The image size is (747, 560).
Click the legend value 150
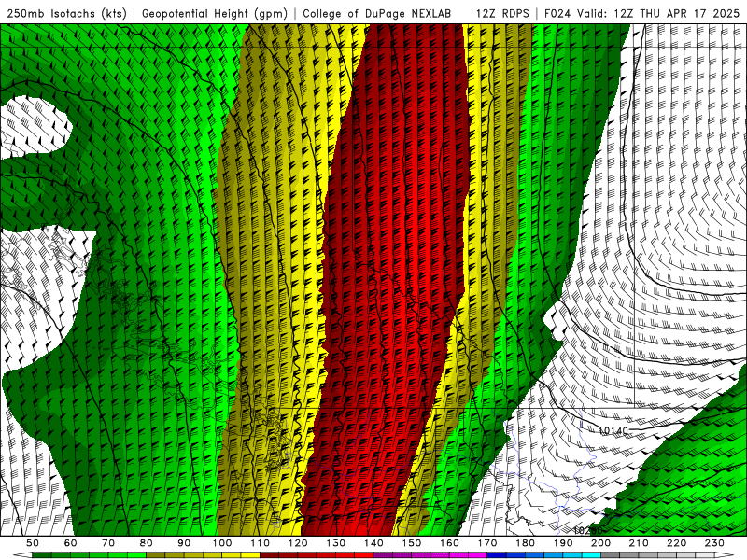[411, 543]
